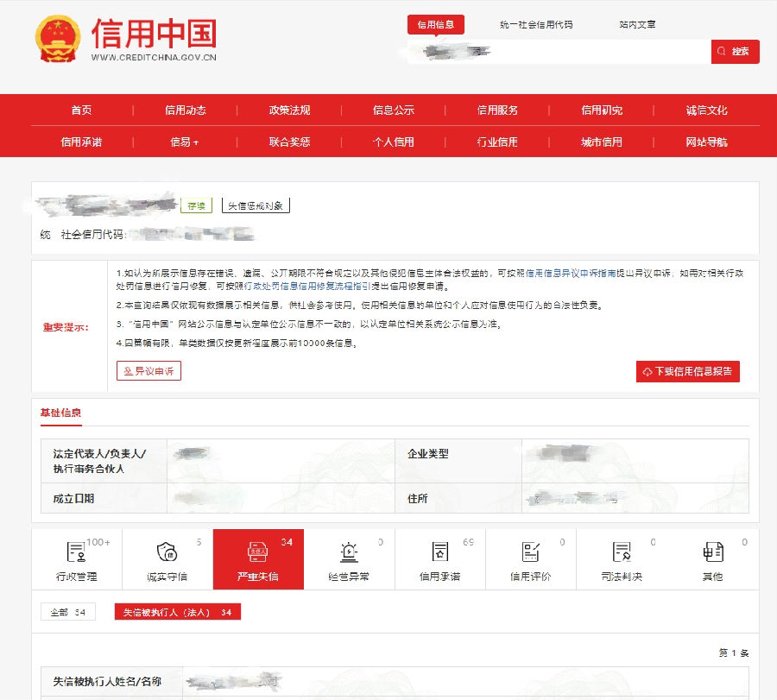Click the 失信惩戒对象 tag
Screen dimensions: 777x700
(256, 205)
